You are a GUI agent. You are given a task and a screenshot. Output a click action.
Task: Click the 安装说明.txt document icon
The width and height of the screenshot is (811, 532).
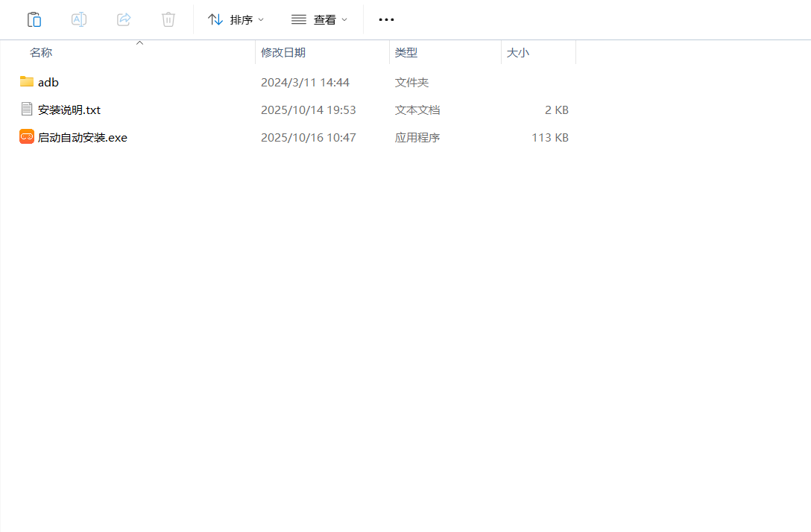click(x=27, y=110)
